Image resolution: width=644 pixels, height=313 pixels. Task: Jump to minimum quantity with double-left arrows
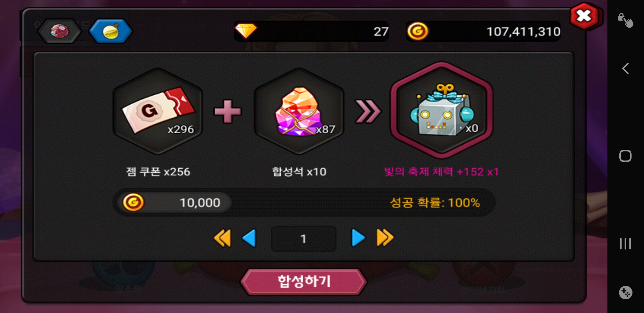click(x=222, y=238)
